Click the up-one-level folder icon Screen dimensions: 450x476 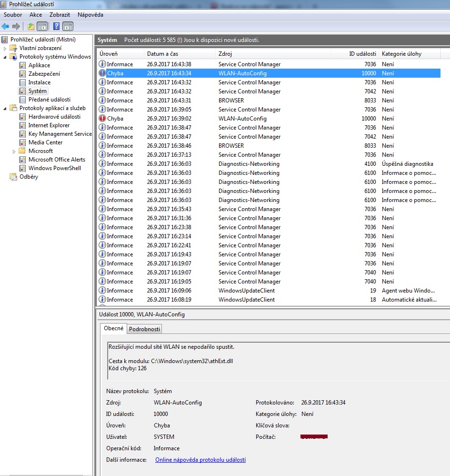pos(31,26)
